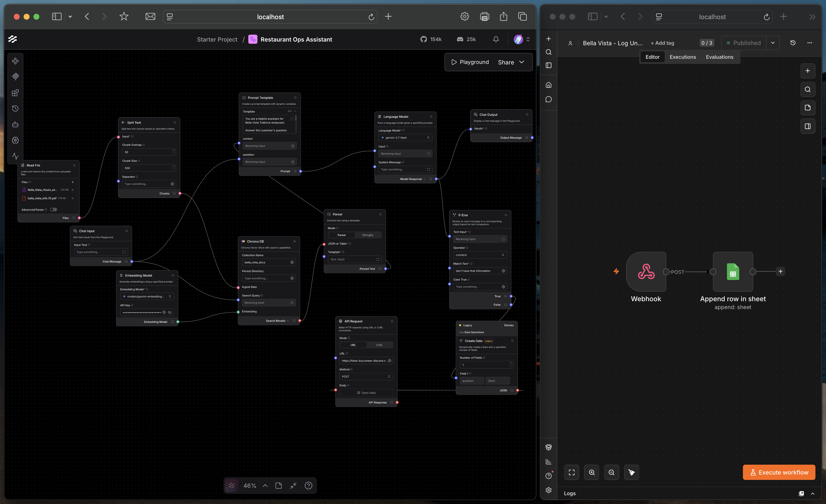The width and height of the screenshot is (826, 504).
Task: Dismiss the Legacy notice
Action: coord(509,325)
